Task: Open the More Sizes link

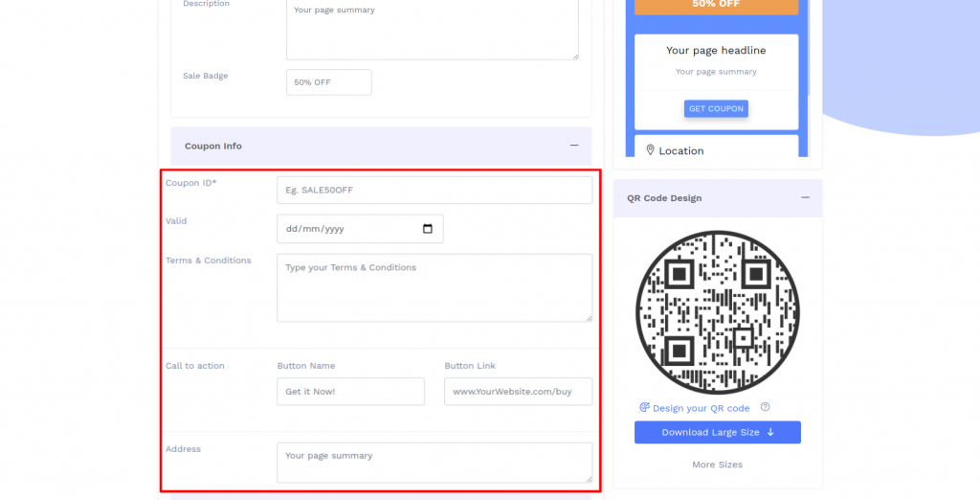Action: point(717,465)
